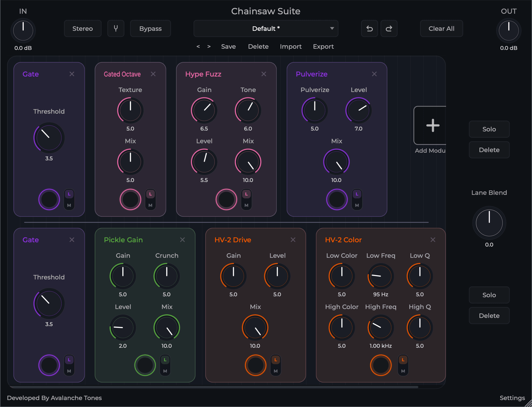The image size is (532, 407).
Task: Switch Pulverize L/M mode selector
Action: tap(357, 199)
